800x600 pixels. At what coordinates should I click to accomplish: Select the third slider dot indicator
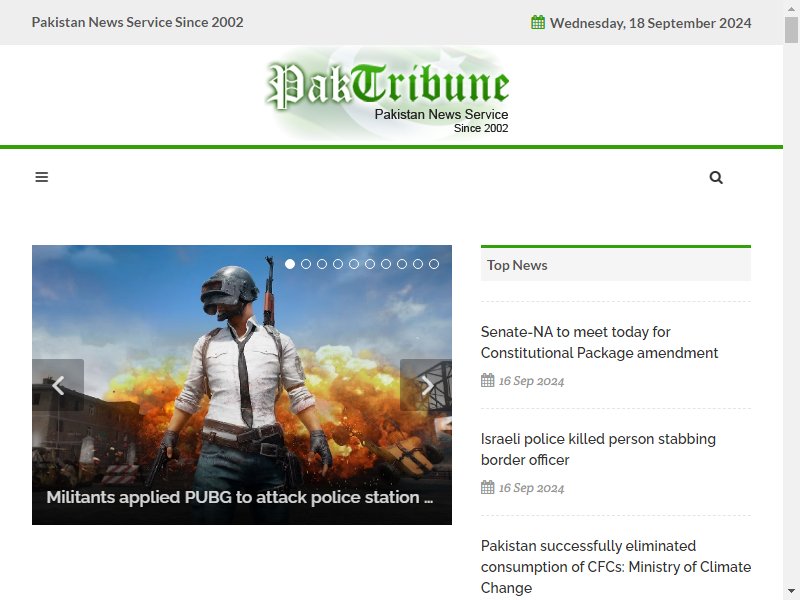point(322,264)
